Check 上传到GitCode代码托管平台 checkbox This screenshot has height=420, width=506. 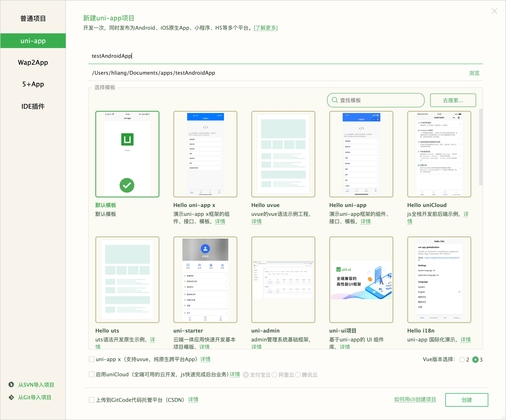[x=92, y=400]
